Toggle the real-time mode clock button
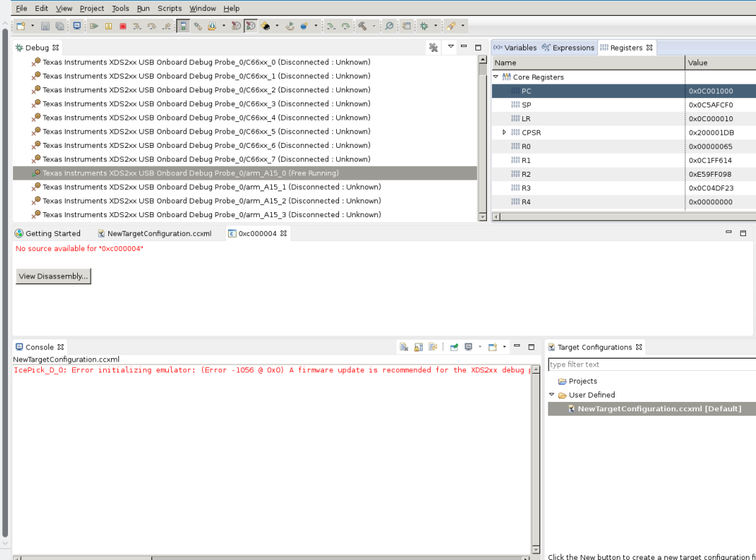 pyautogui.click(x=251, y=26)
